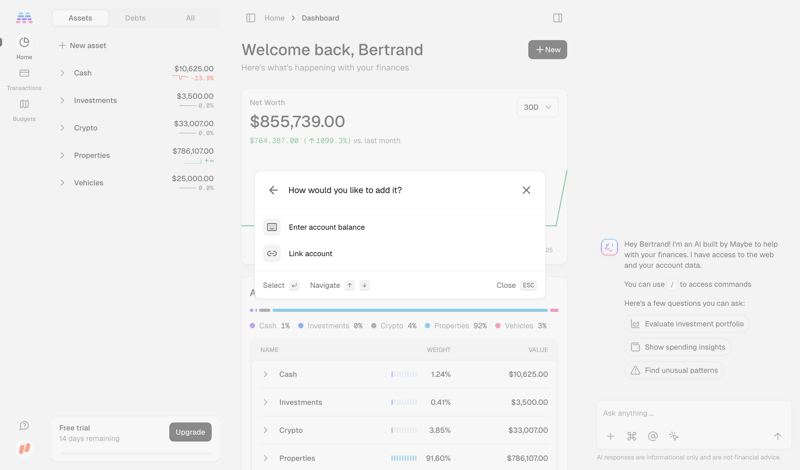Click the Enter key hint next to Select
This screenshot has height=470, width=800.
pos(294,285)
